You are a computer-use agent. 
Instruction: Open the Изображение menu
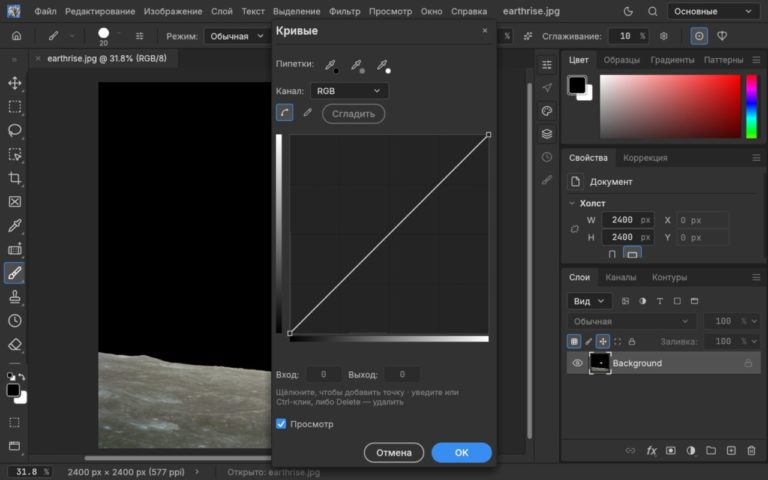(x=173, y=11)
